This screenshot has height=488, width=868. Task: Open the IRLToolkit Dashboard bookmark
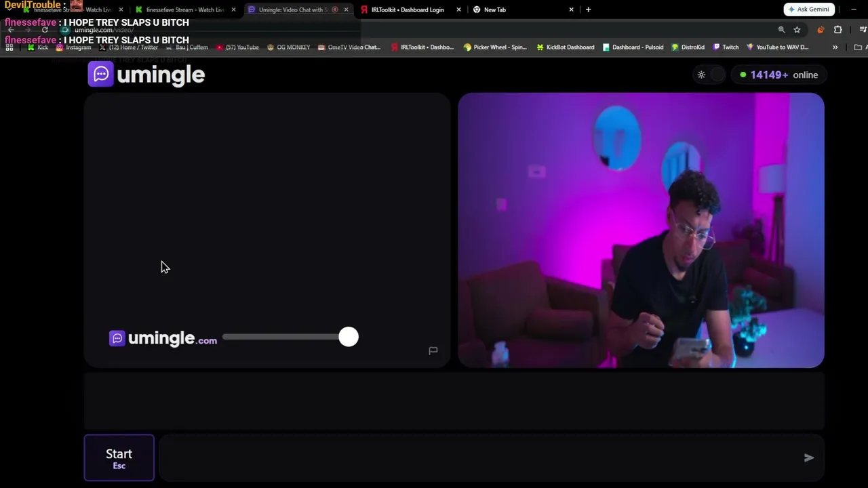pos(422,47)
